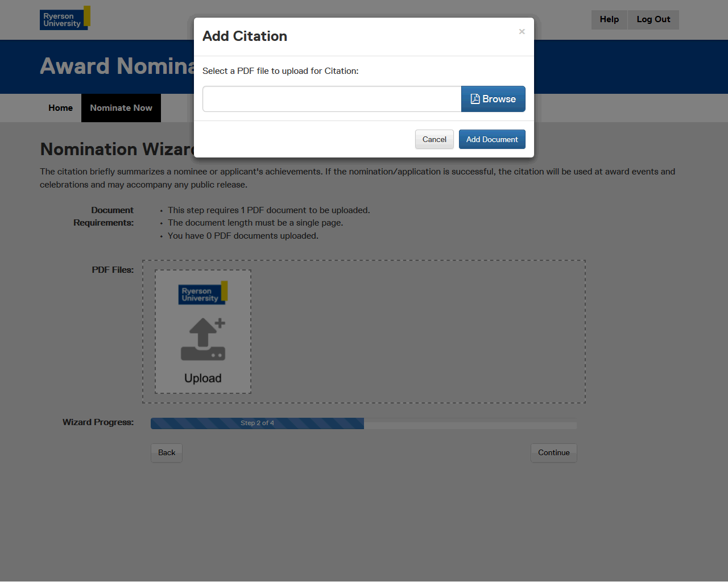Click the citation PDF file path field
Image resolution: width=728 pixels, height=582 pixels.
(332, 99)
